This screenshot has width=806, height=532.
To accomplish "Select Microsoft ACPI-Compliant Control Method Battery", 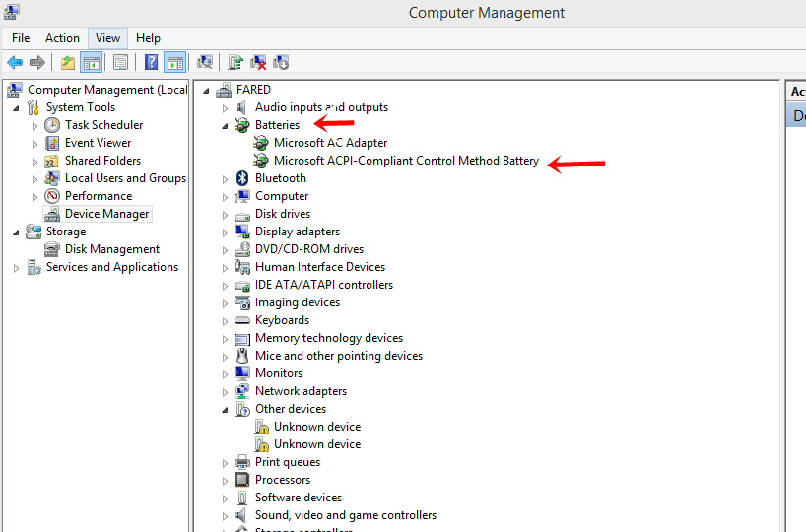I will tap(406, 161).
